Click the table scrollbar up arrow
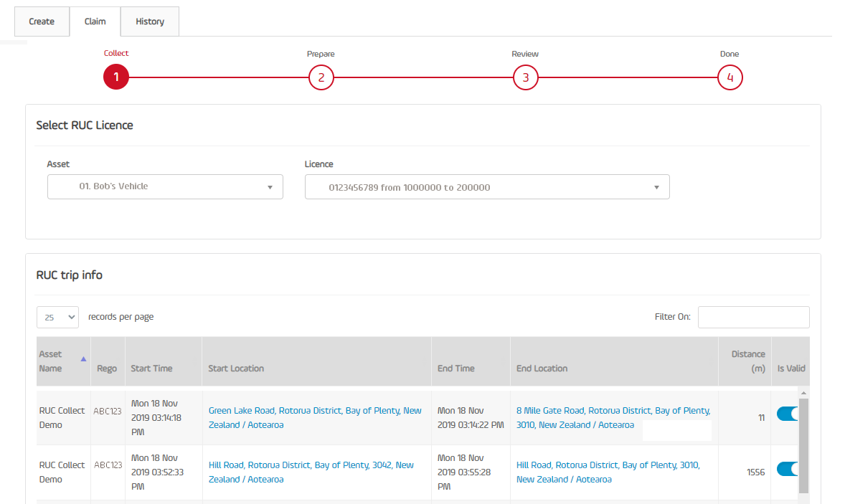Screen dimensions: 845x504 point(803,393)
